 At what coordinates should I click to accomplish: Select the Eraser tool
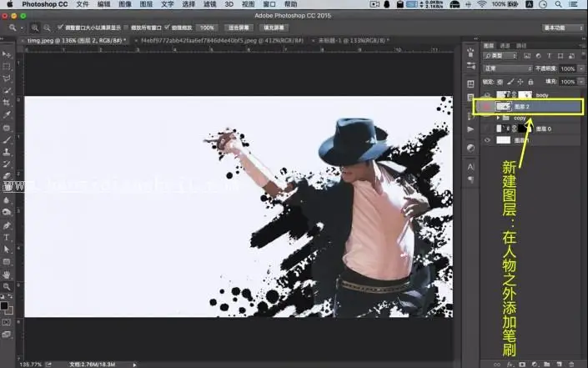coord(7,175)
